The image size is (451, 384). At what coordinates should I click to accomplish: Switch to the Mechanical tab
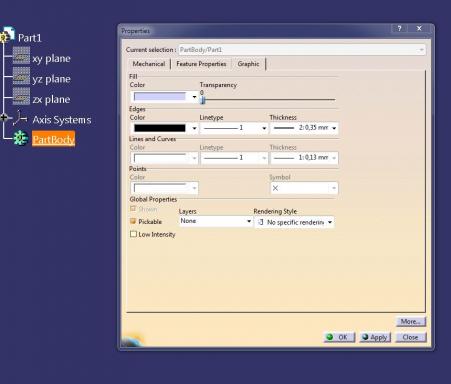[149, 64]
